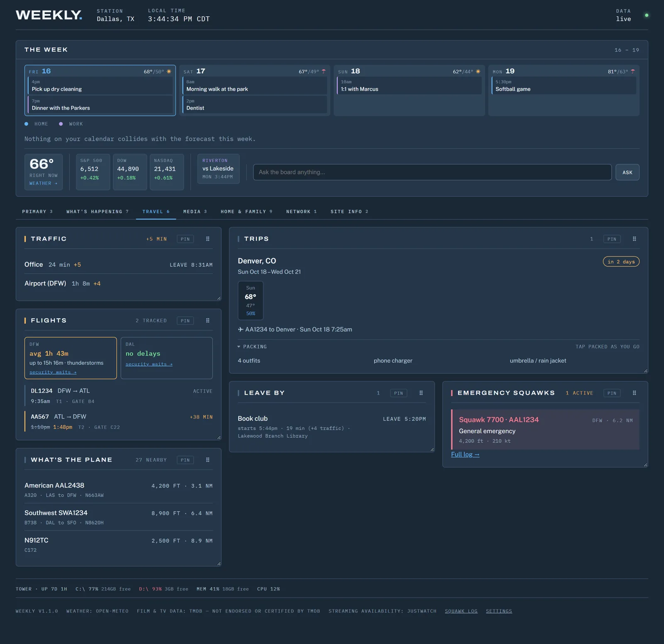Screen dimensions: 664x644
Task: Click the Emergency Squawks resize corner grip
Action: [645, 465]
